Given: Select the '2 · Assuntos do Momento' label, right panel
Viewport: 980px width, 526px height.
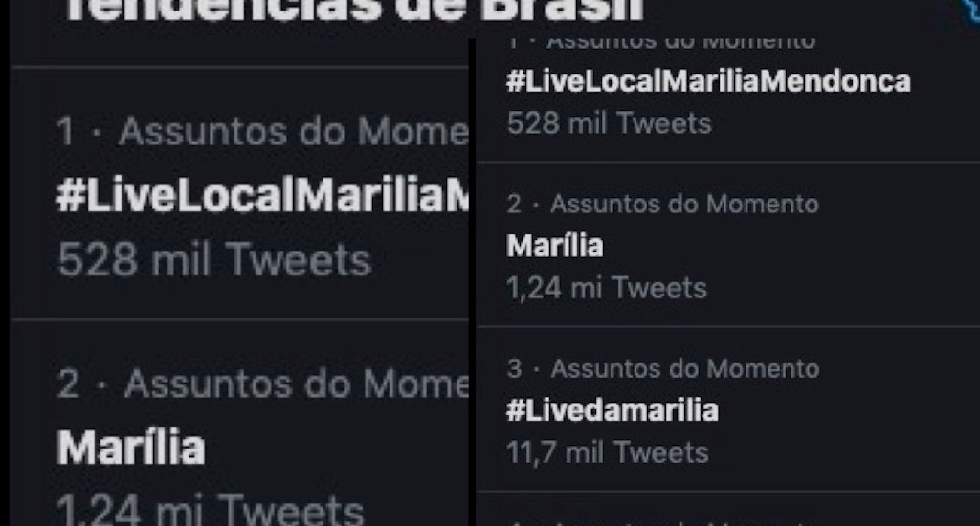Looking at the screenshot, I should (662, 204).
